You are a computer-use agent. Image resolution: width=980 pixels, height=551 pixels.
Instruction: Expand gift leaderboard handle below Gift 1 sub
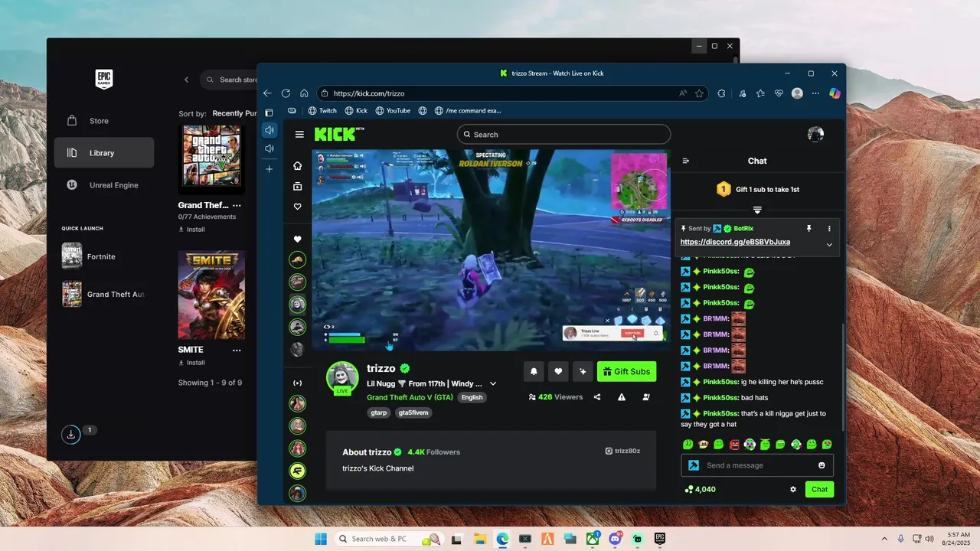point(757,210)
